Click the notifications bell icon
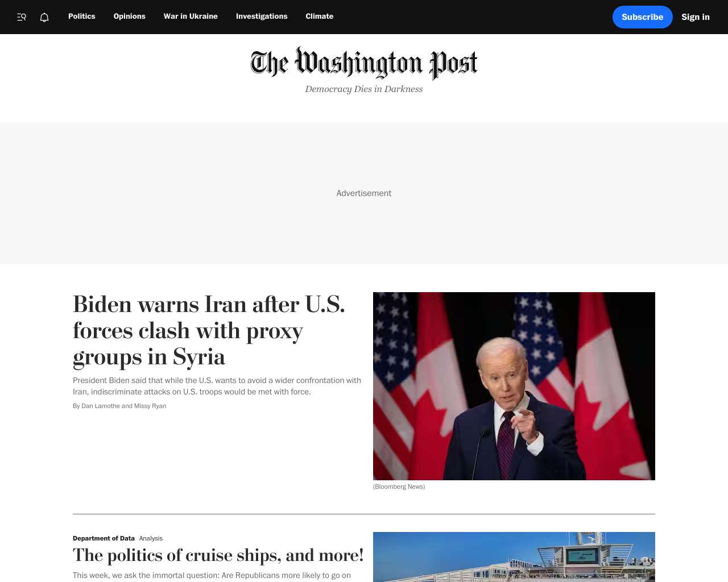The width and height of the screenshot is (728, 582). tap(44, 17)
